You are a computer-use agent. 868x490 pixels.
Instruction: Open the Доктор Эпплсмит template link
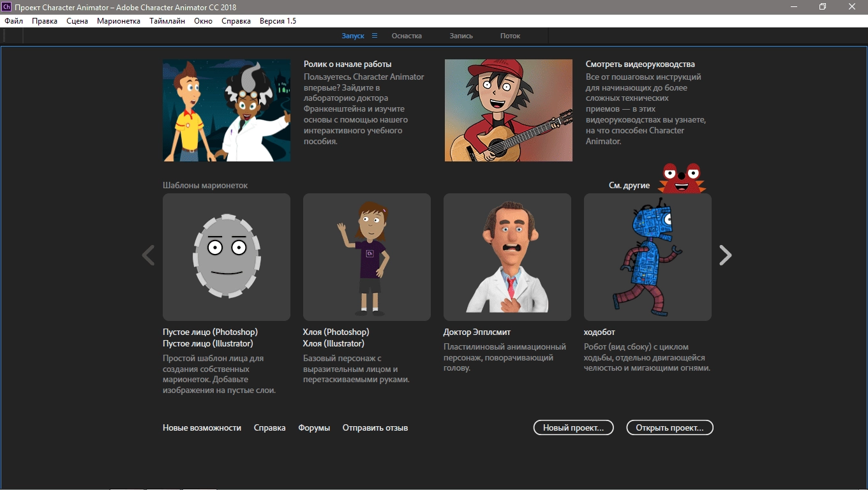[477, 332]
